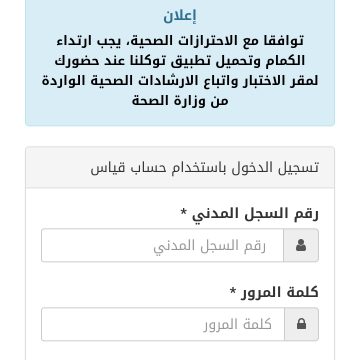The image size is (360, 360).
Task: Select the إعلان announcement heading
Action: coord(180,16)
